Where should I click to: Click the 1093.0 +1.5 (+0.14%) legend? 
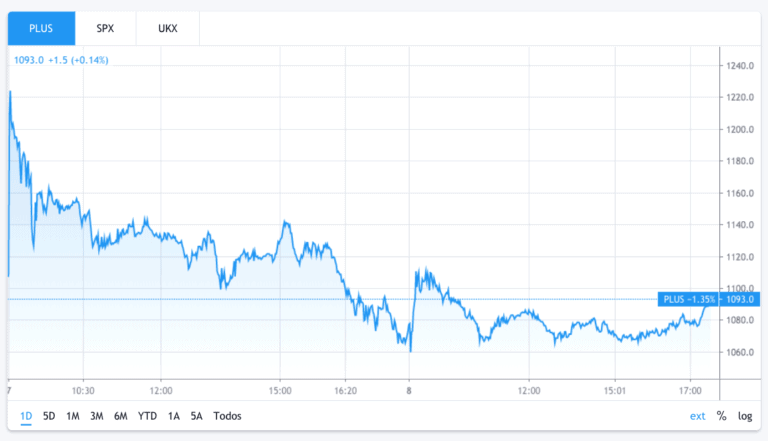(x=61, y=60)
